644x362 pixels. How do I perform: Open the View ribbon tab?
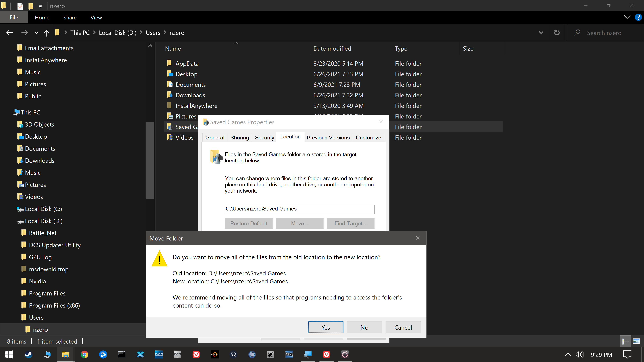point(96,17)
